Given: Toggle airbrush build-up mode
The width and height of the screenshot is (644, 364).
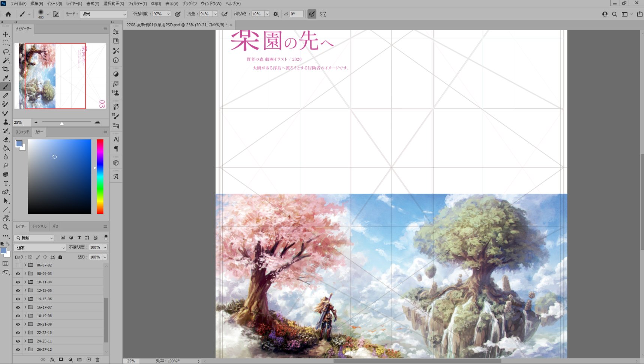Looking at the screenshot, I should tap(225, 14).
